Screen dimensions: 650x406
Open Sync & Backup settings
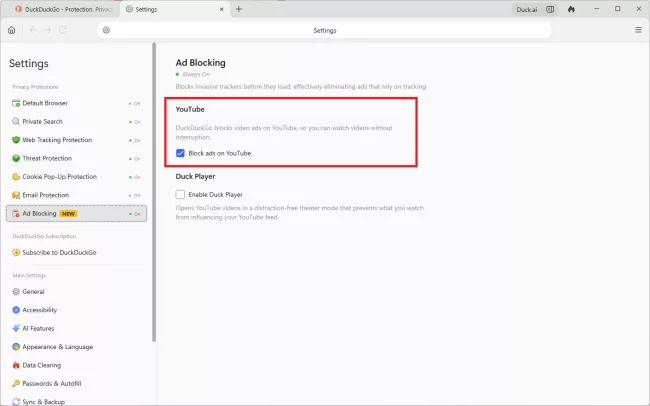coord(76,401)
